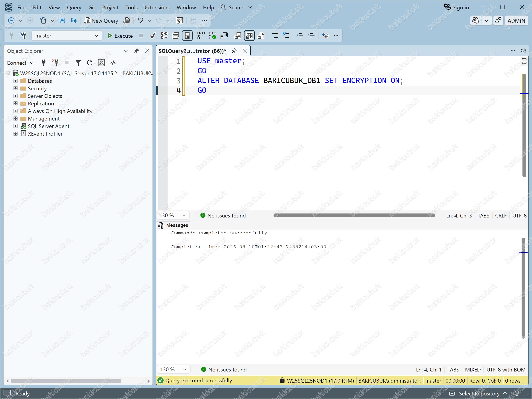Click the editor horizontal scrollbar
The height and width of the screenshot is (399, 532).
point(354,215)
